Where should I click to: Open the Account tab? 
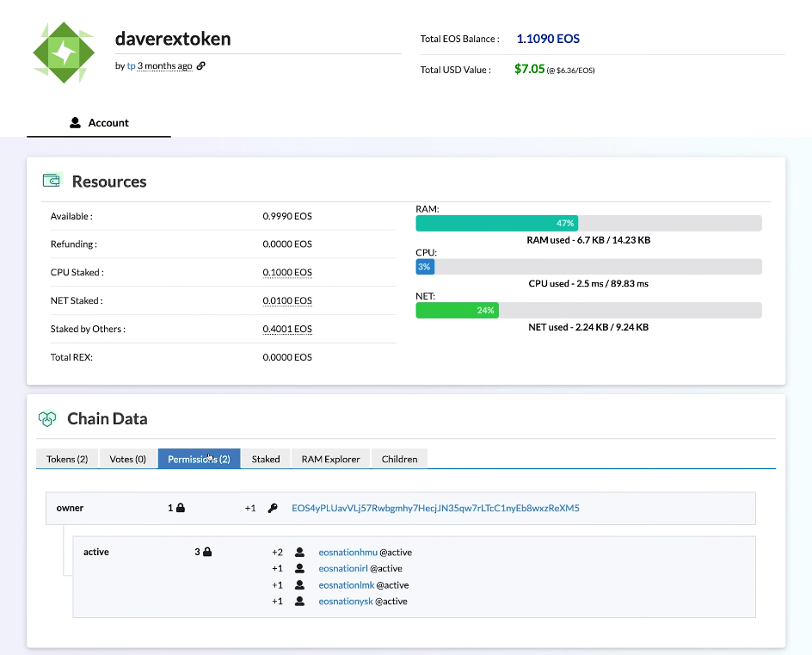coord(99,123)
